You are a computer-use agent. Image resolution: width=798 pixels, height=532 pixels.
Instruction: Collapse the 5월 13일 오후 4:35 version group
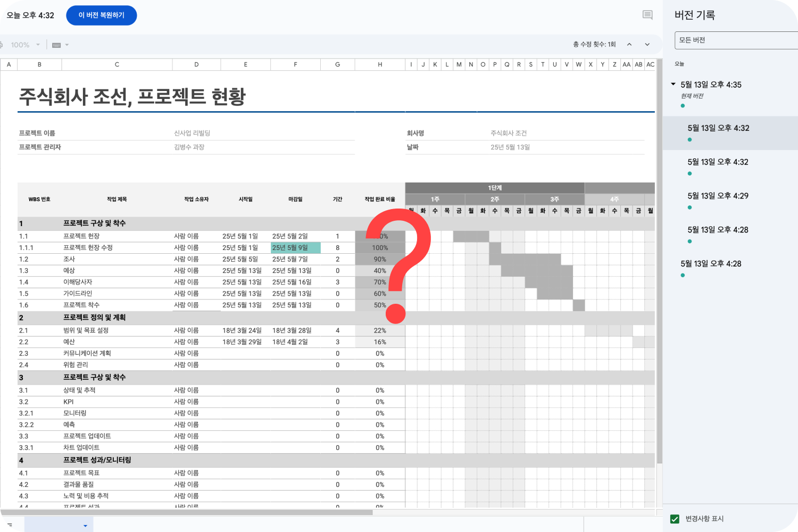click(673, 84)
